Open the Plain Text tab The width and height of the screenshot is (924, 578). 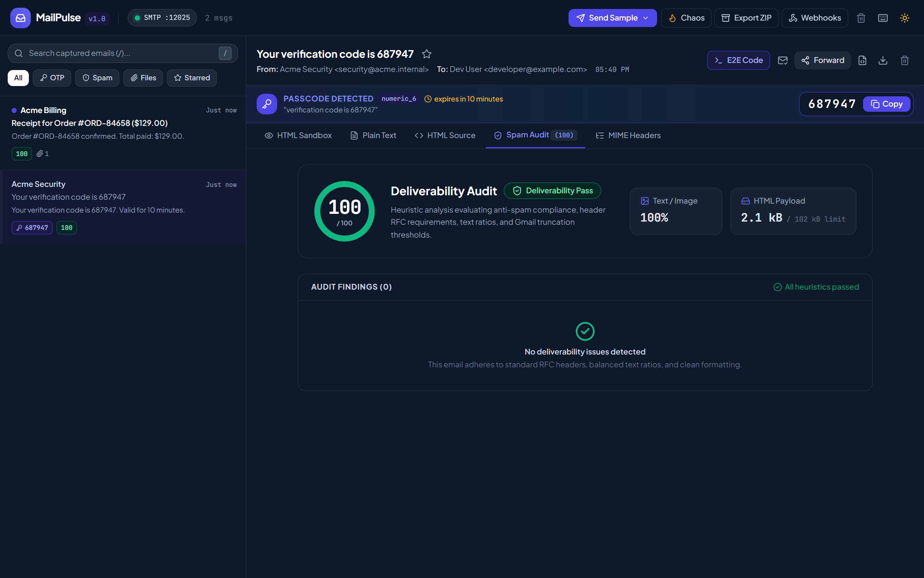(373, 136)
